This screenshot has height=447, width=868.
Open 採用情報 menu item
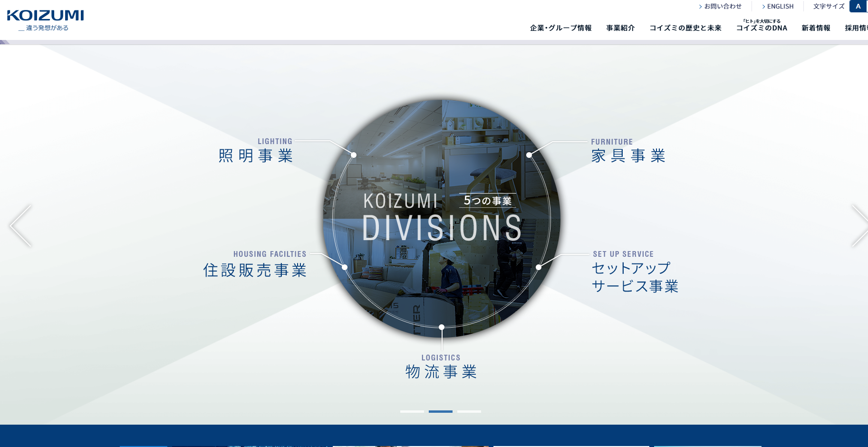(856, 28)
